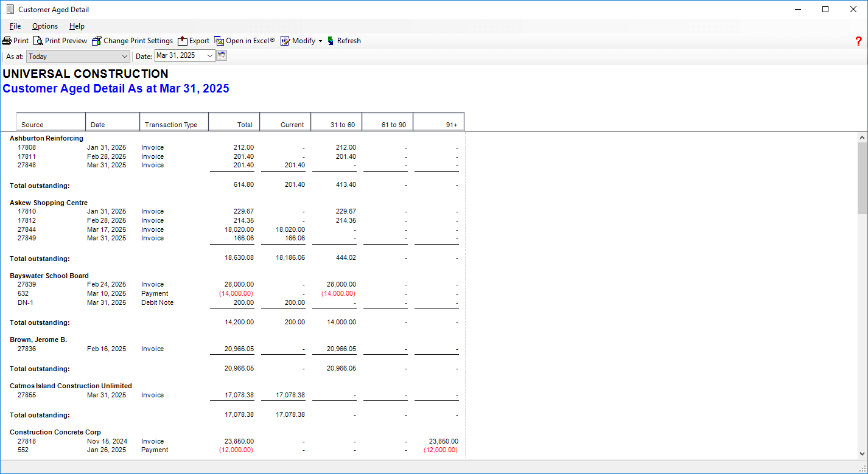The height and width of the screenshot is (474, 868).
Task: Click the 18,186.06 current total
Action: click(290, 257)
